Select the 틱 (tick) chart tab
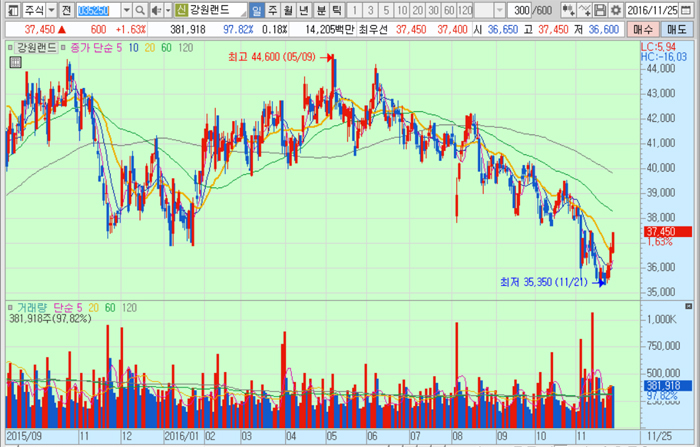Image resolution: width=700 pixels, height=447 pixels. [x=337, y=9]
